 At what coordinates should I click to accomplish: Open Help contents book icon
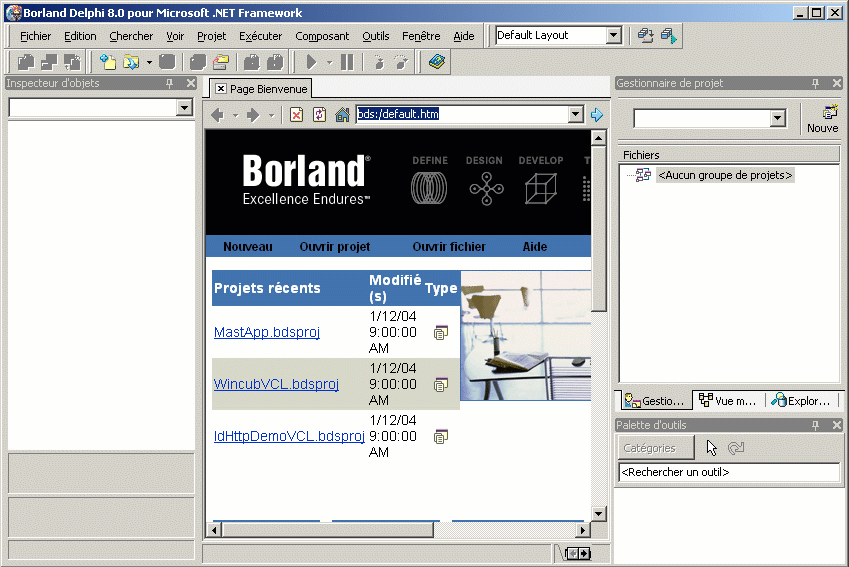[437, 62]
